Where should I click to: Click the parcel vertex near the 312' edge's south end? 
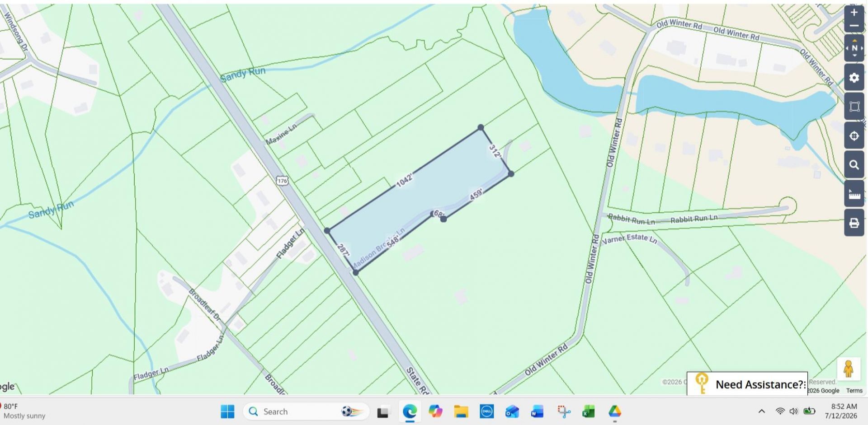pos(511,173)
